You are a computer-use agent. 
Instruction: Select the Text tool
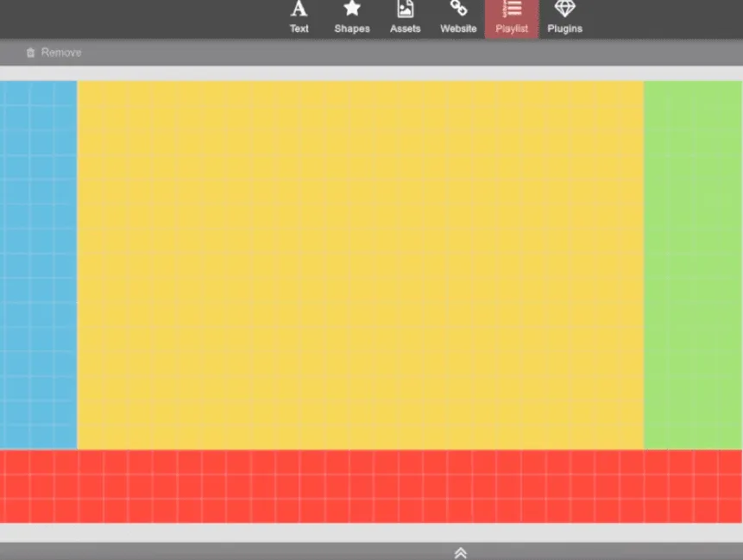tap(299, 18)
